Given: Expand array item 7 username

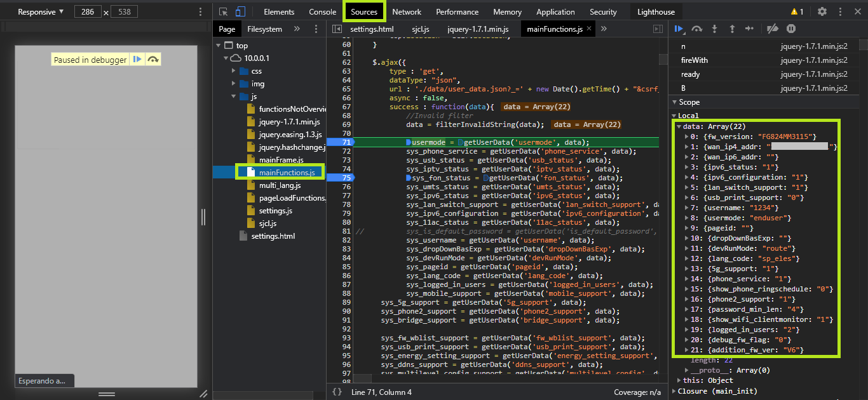Looking at the screenshot, I should [x=686, y=208].
